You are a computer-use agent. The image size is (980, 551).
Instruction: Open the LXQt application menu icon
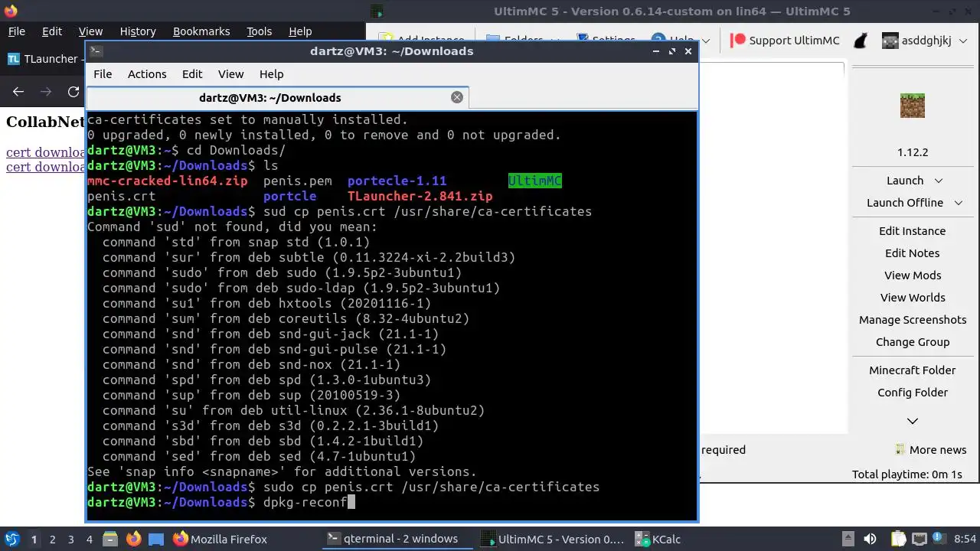coord(12,539)
